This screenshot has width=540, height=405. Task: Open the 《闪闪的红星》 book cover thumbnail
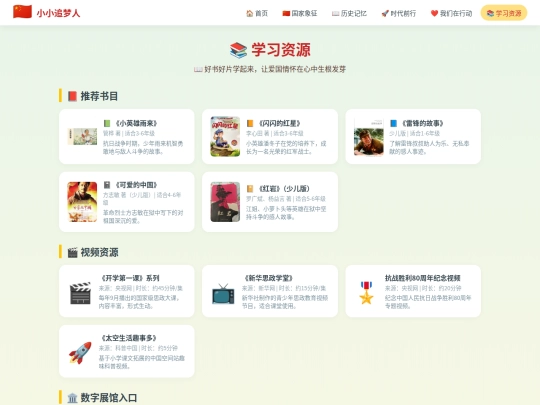tap(225, 136)
